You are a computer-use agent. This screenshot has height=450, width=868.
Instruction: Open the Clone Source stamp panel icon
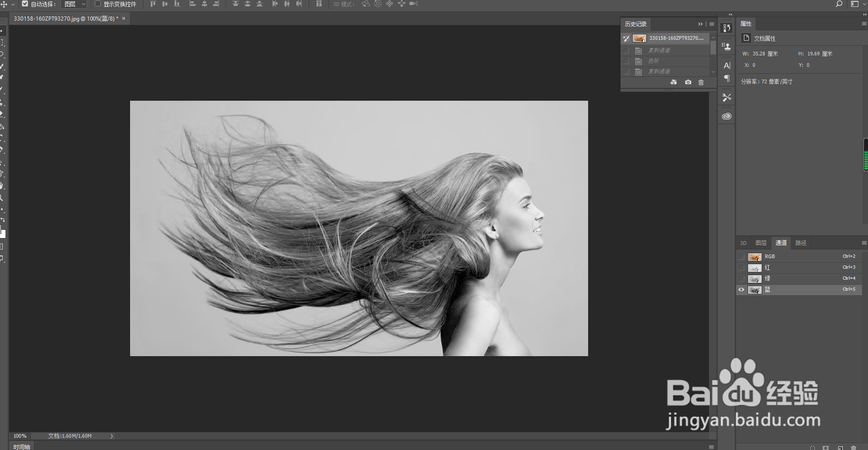click(726, 46)
